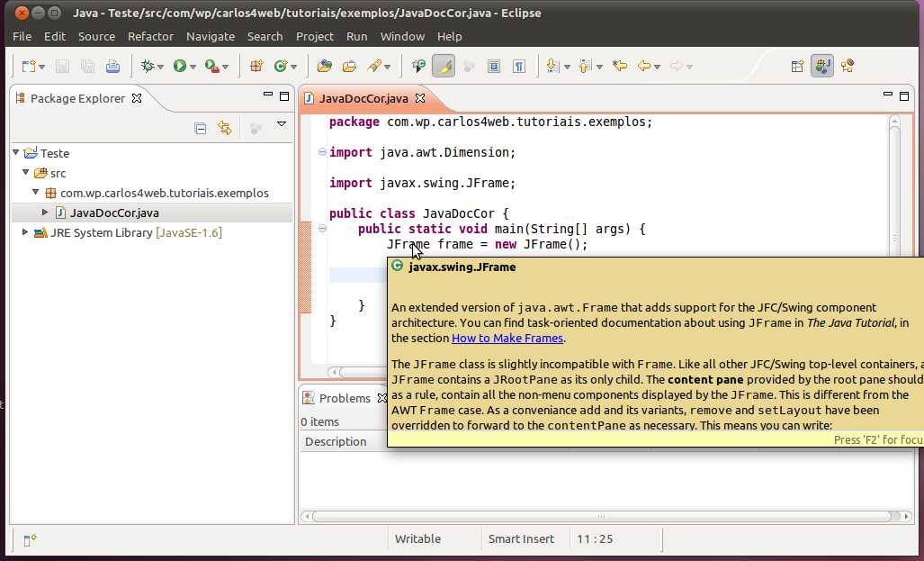The height and width of the screenshot is (561, 924).
Task: Open the dropdown arrow next to Debug
Action: coord(160,68)
